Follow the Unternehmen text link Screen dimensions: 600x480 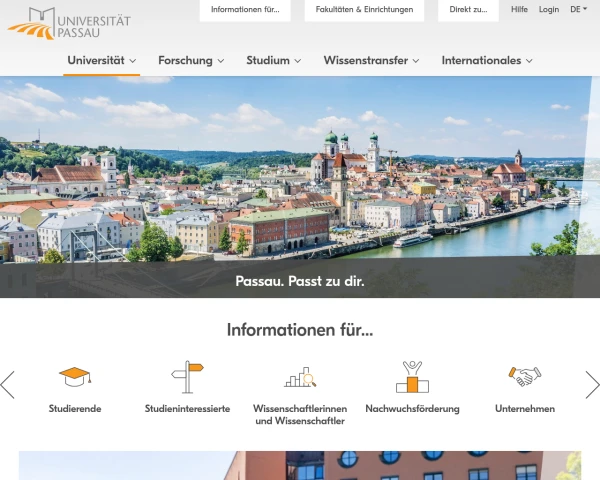tap(525, 408)
